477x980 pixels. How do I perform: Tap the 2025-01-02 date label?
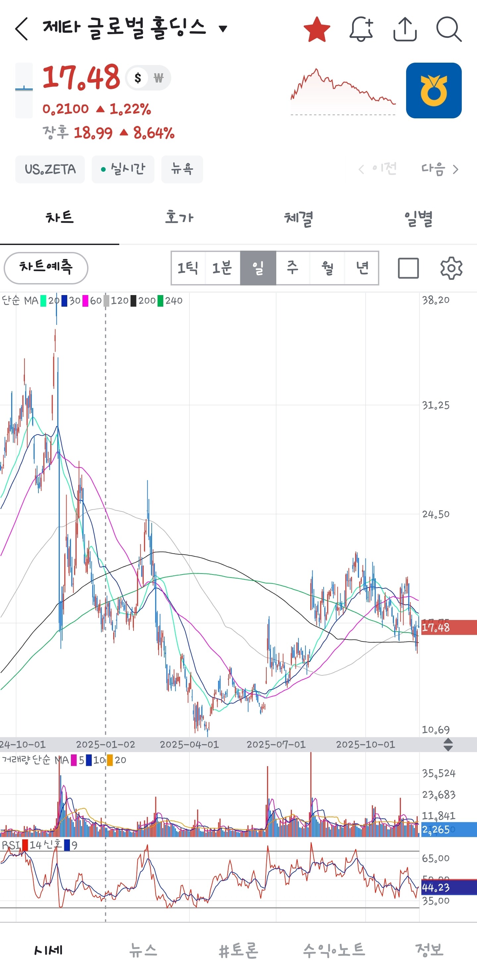pyautogui.click(x=106, y=745)
